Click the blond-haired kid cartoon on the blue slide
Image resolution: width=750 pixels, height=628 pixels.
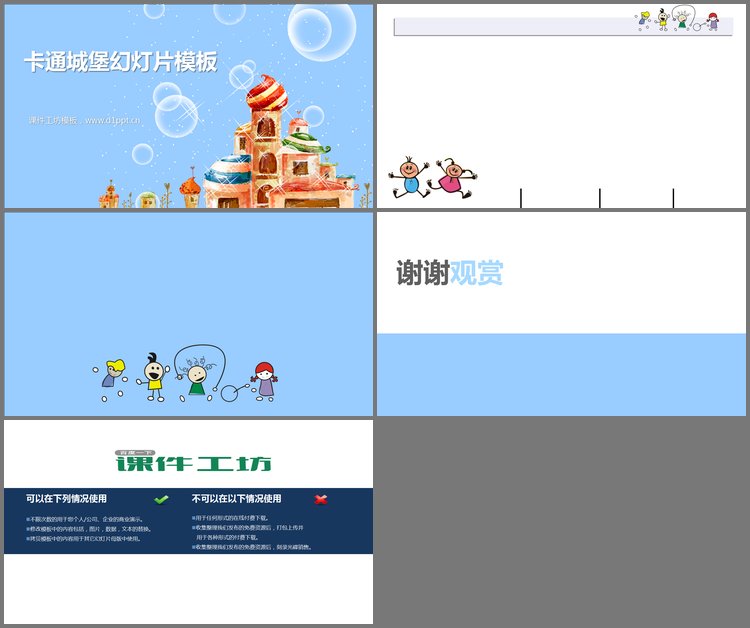coord(111,380)
